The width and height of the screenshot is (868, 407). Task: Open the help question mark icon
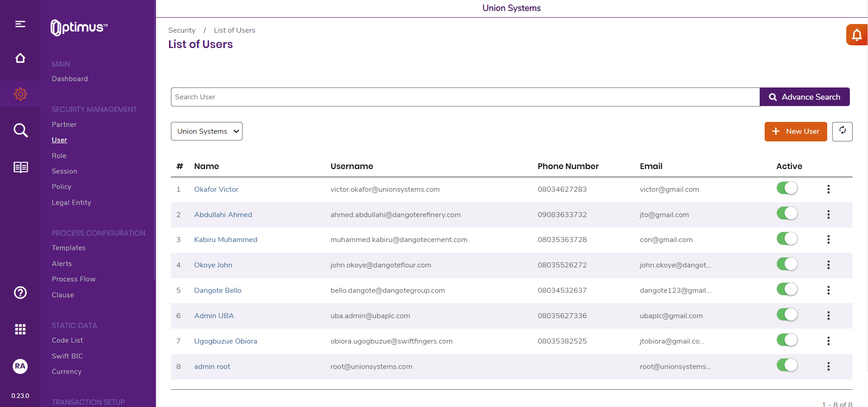click(20, 293)
